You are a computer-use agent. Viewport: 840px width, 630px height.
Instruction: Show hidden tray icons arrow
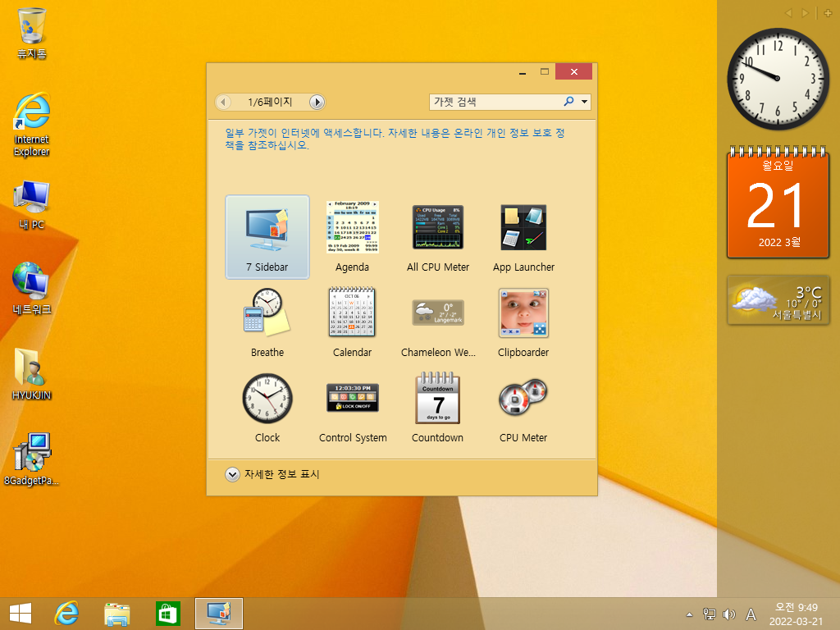pos(689,614)
